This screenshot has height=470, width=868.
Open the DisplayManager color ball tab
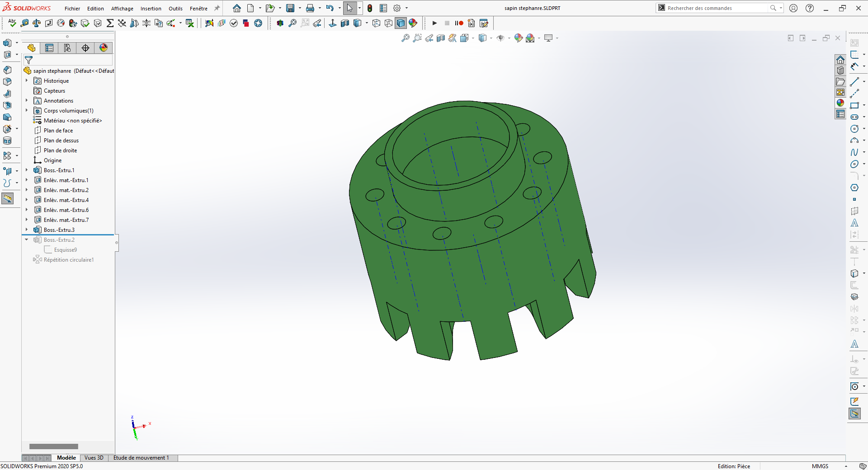pyautogui.click(x=104, y=48)
